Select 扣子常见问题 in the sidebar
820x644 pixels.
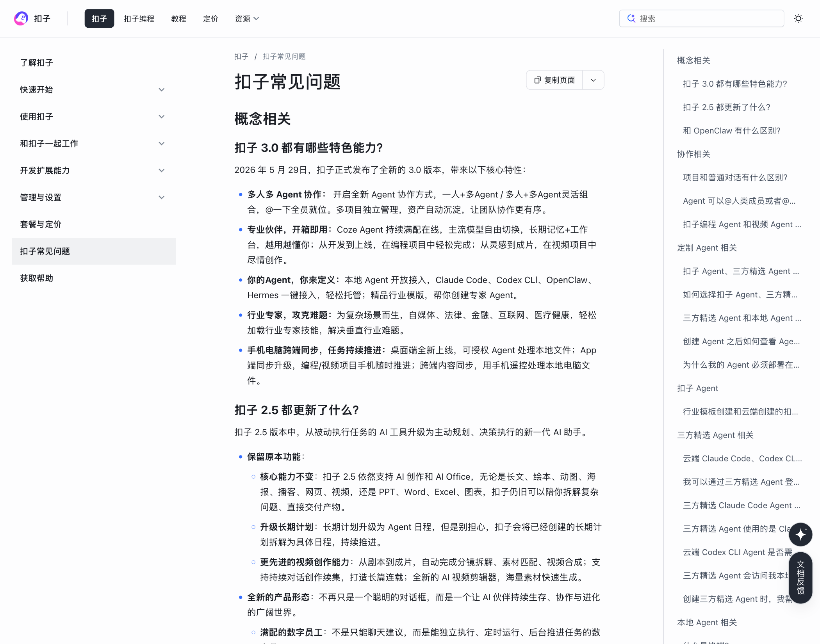[x=94, y=251]
